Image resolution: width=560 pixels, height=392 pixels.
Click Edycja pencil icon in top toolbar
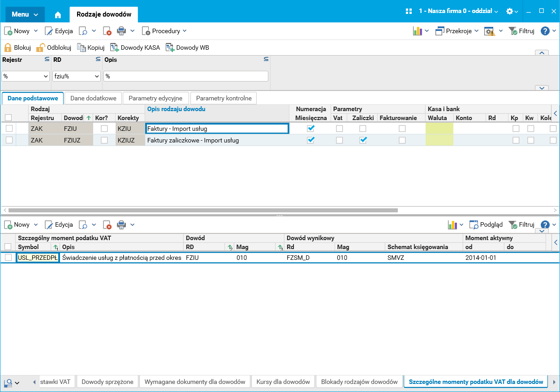pos(49,31)
